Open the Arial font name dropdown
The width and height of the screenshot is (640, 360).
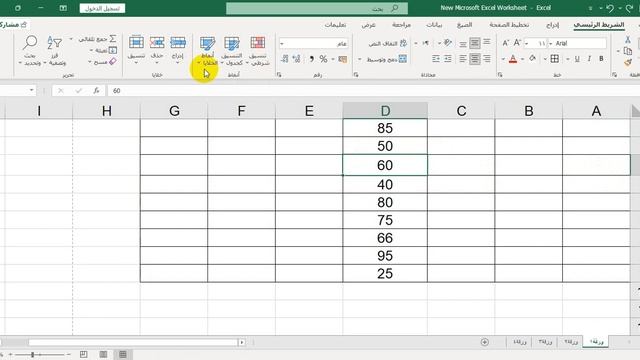(x=551, y=43)
